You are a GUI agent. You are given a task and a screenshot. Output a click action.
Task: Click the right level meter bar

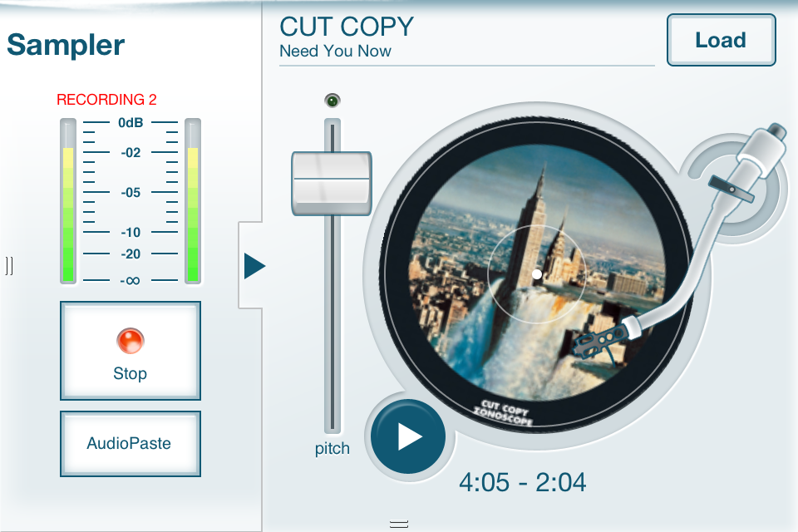[193, 201]
